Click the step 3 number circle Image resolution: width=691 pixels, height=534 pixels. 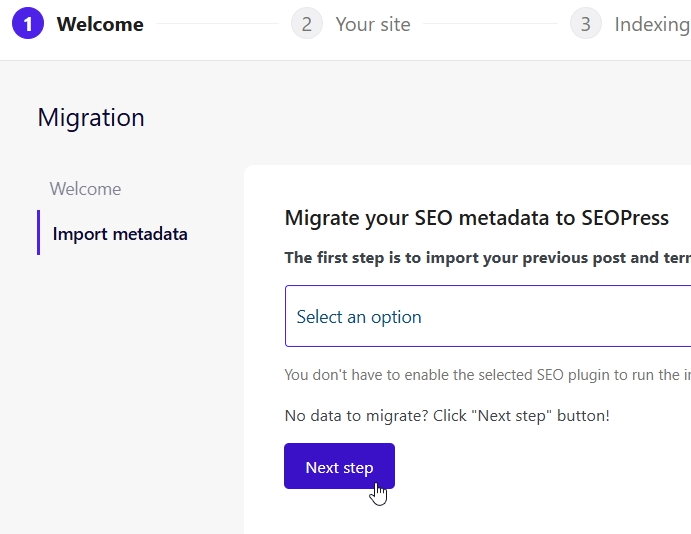[x=586, y=24]
